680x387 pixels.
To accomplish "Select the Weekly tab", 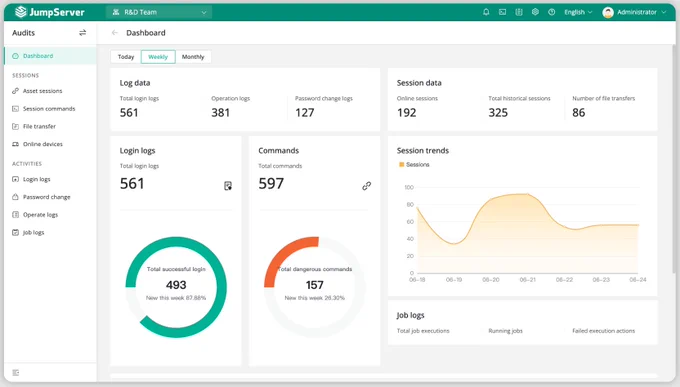I will coord(158,57).
